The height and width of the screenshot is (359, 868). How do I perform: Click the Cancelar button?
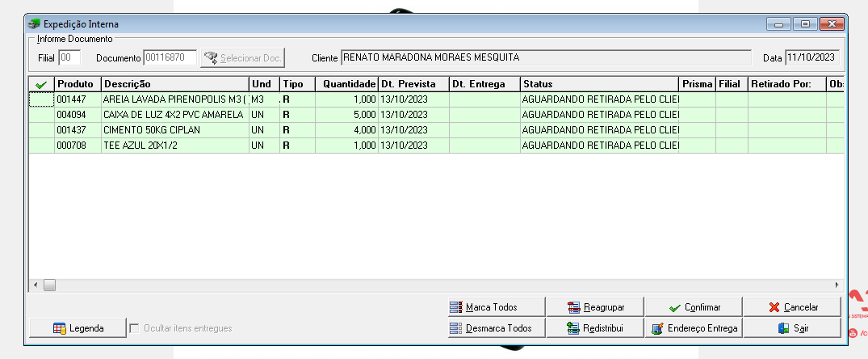[792, 307]
